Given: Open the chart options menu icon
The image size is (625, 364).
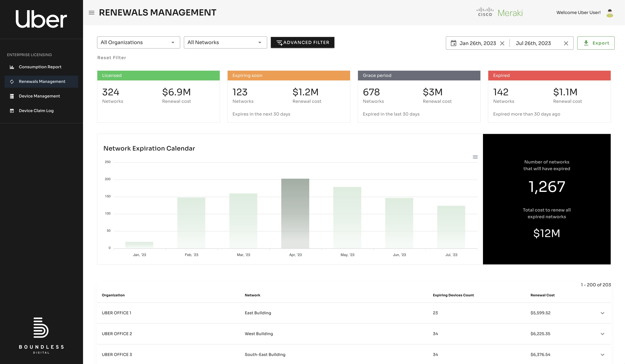Looking at the screenshot, I should [475, 157].
